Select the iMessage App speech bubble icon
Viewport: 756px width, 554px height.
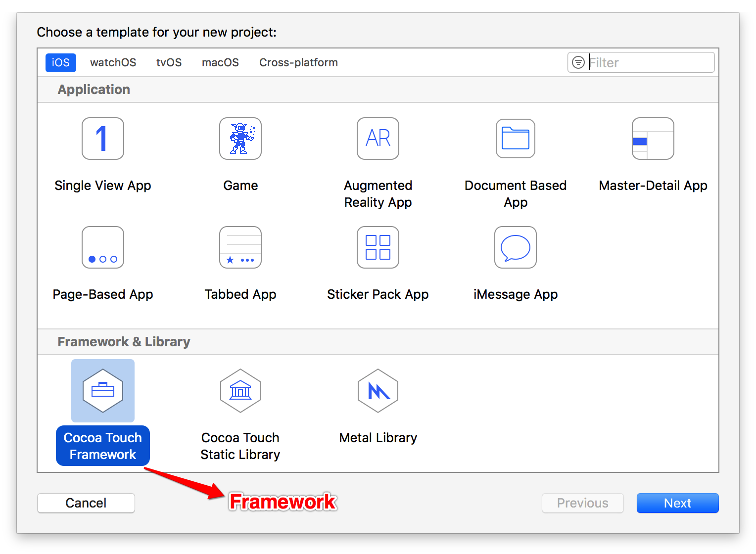[516, 247]
